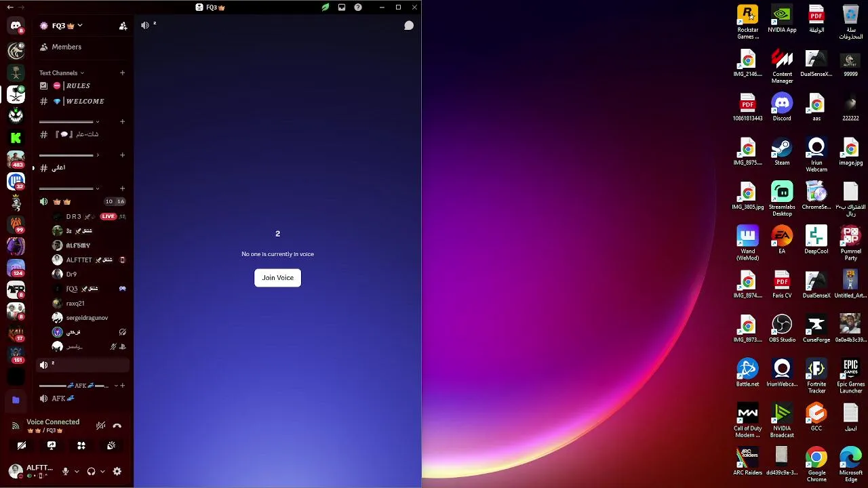Screen dimensions: 868x488
Task: Collapse category above شات-عام channel
Action: [70, 121]
